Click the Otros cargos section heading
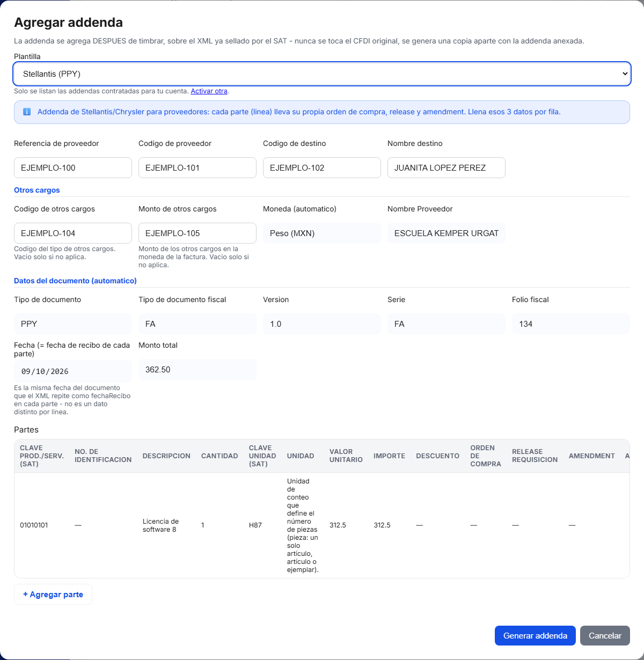644x660 pixels. [x=37, y=190]
